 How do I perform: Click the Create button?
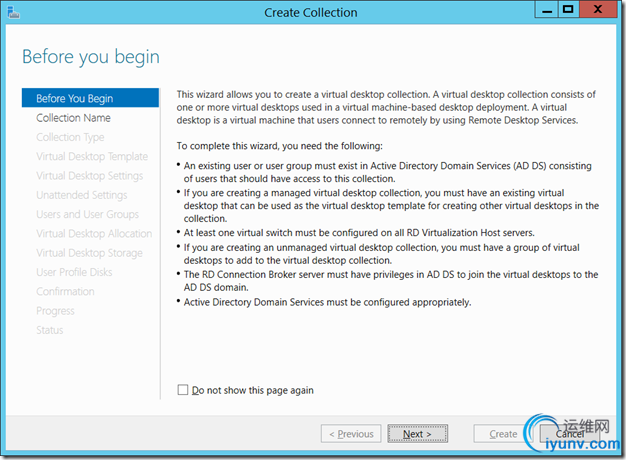[x=503, y=434]
